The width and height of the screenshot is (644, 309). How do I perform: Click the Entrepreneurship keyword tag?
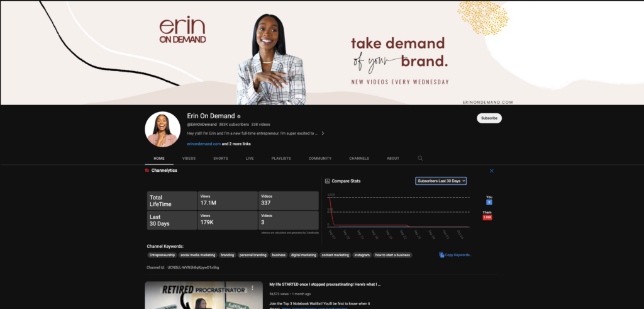pos(162,255)
